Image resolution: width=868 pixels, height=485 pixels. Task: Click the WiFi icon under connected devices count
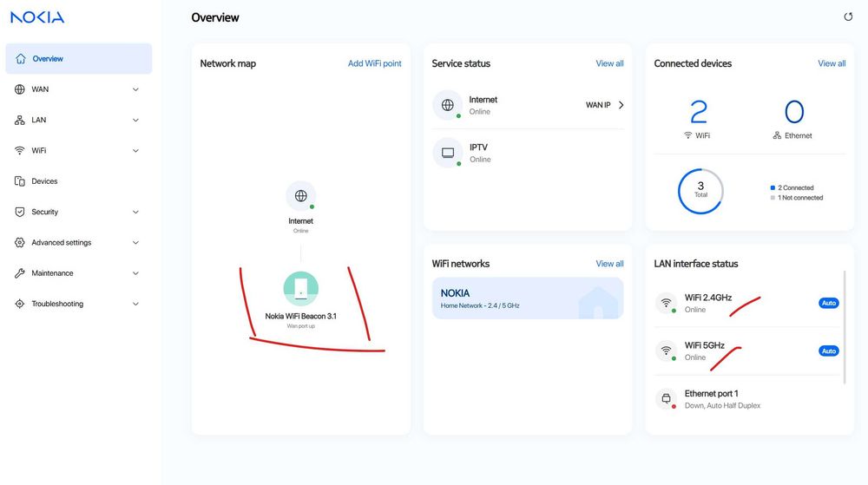(x=688, y=135)
